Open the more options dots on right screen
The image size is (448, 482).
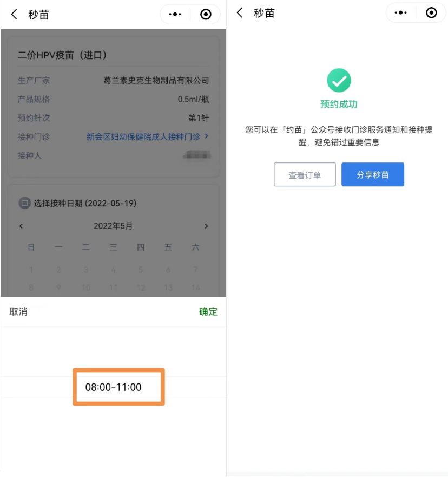click(401, 12)
